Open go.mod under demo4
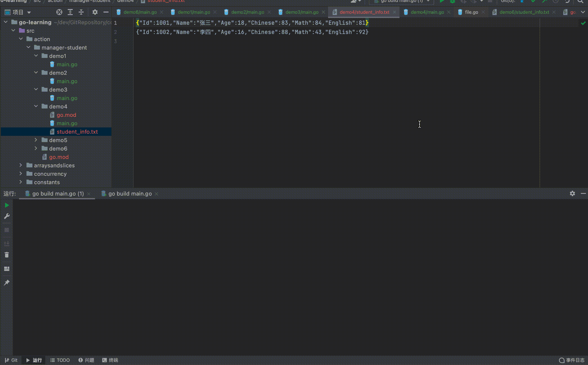588x365 pixels. [66, 115]
